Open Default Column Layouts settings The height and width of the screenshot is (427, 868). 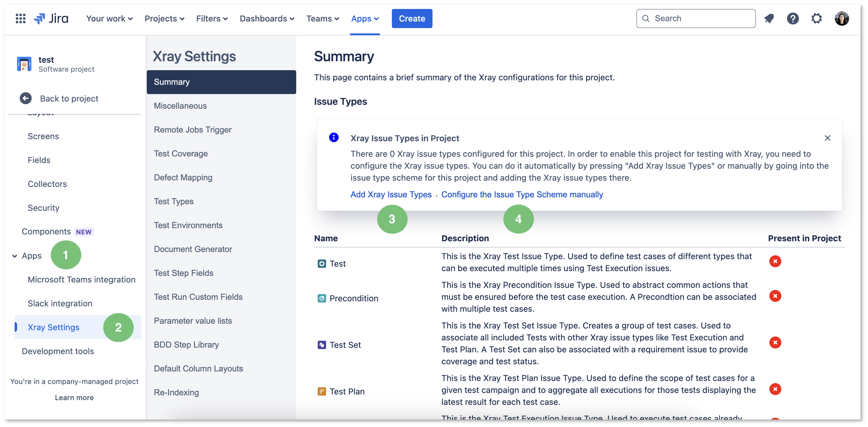pyautogui.click(x=198, y=369)
